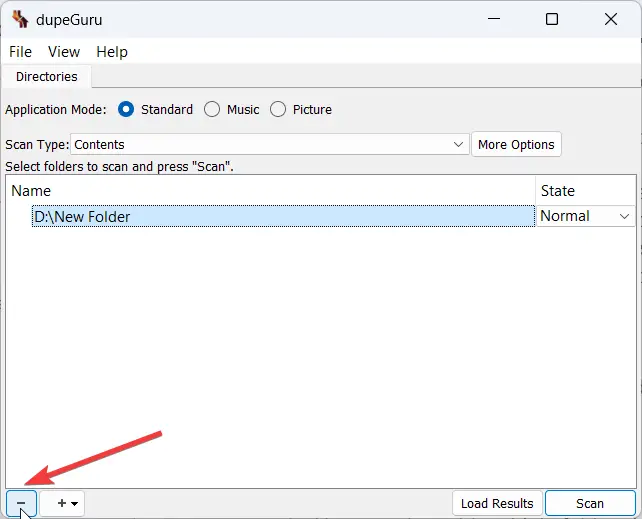Open the Help menu
Image resolution: width=642 pixels, height=519 pixels.
(x=112, y=52)
